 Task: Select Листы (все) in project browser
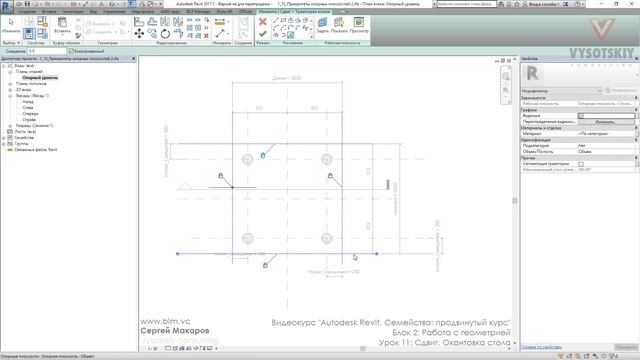[x=25, y=132]
